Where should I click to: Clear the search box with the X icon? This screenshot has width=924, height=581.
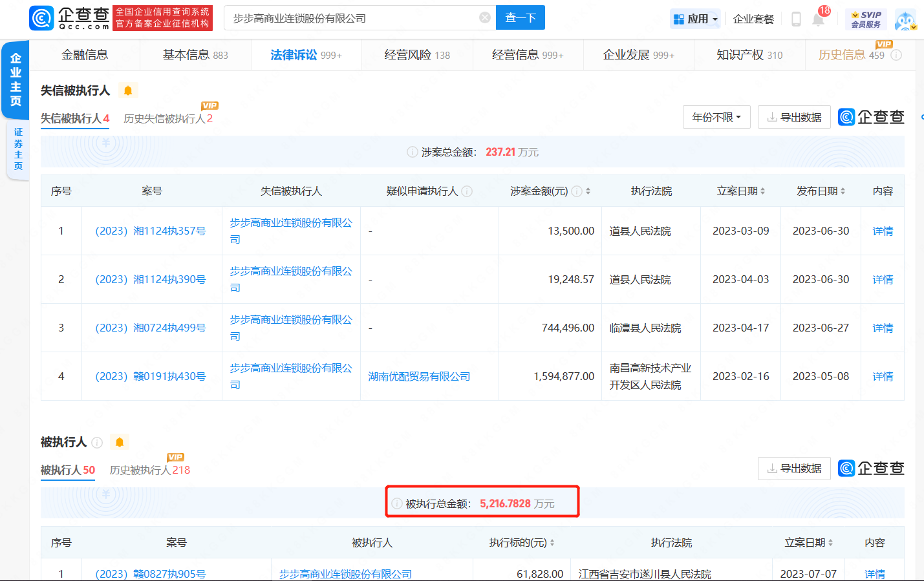(484, 17)
